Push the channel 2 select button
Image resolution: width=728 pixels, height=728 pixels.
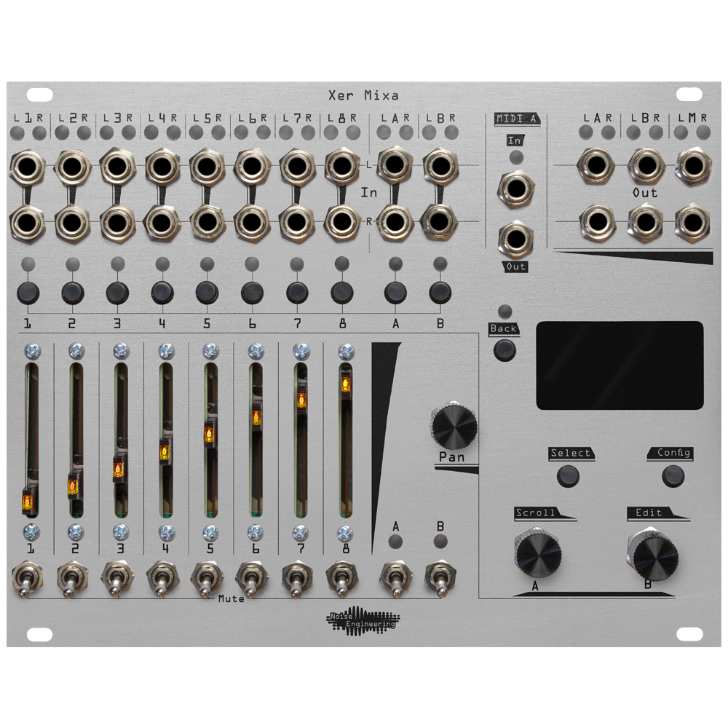(73, 293)
